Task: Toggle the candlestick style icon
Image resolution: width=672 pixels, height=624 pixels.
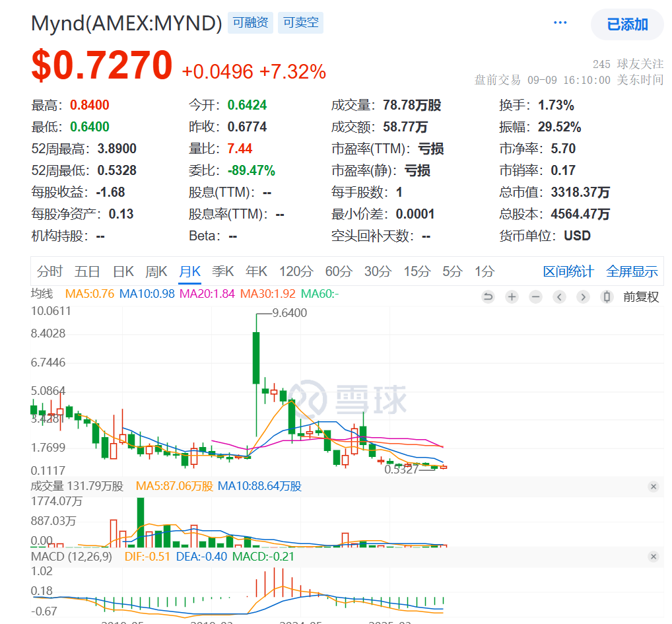Action: (607, 296)
